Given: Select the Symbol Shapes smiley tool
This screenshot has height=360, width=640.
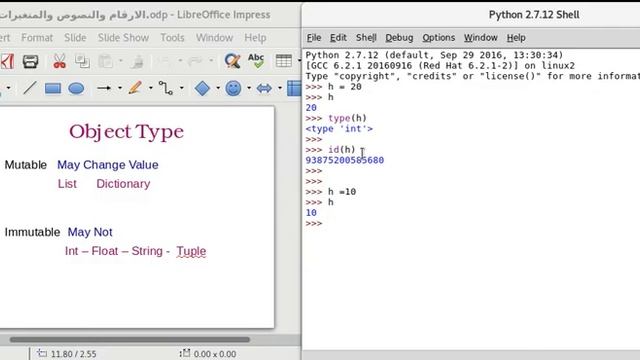Looking at the screenshot, I should tap(233, 88).
